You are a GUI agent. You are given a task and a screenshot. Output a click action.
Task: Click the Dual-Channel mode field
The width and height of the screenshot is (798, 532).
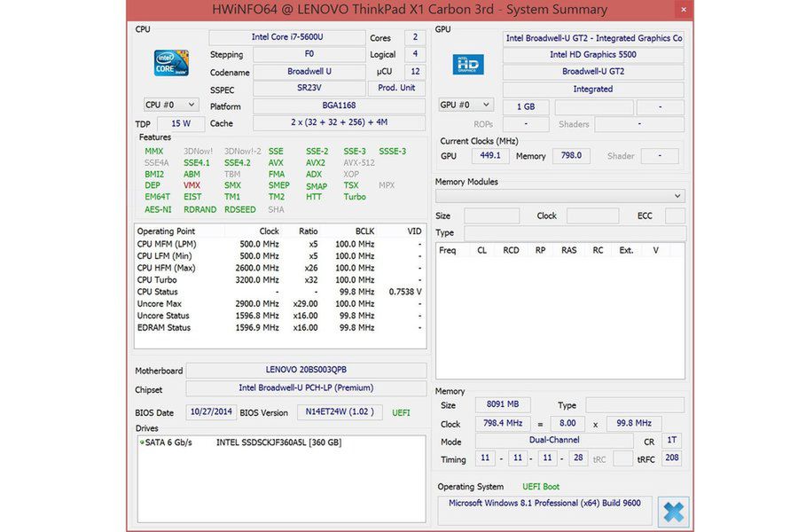[554, 441]
